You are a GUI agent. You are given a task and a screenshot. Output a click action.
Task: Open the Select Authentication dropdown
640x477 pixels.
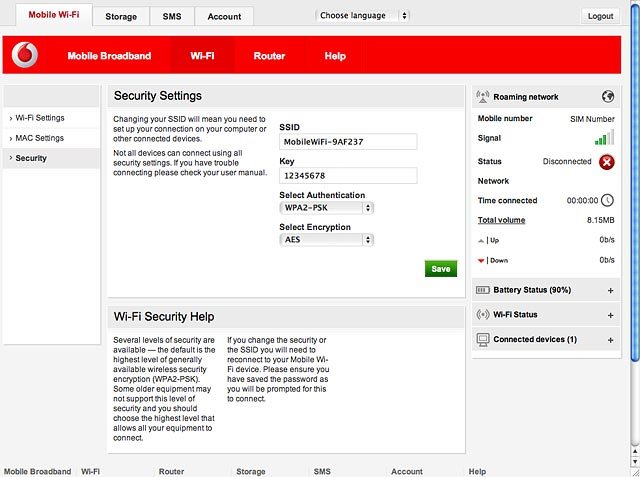click(327, 208)
